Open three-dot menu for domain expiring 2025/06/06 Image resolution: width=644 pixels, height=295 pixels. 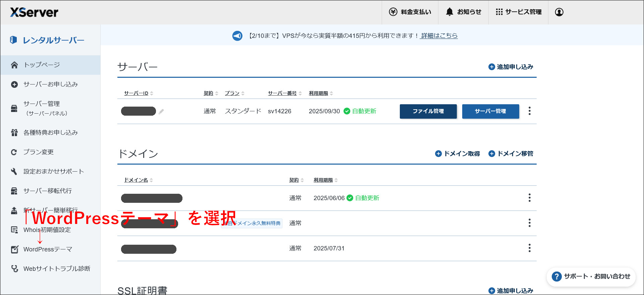click(x=530, y=198)
